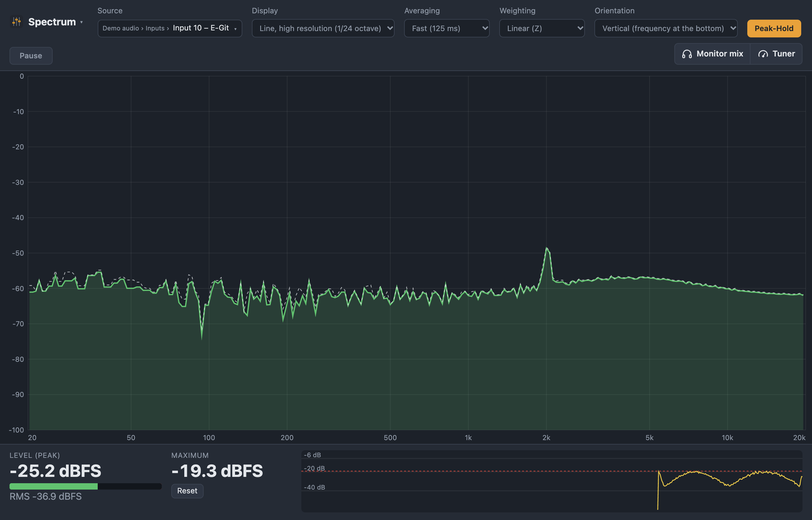
Task: Click the -6 dB label in level history
Action: pos(312,455)
